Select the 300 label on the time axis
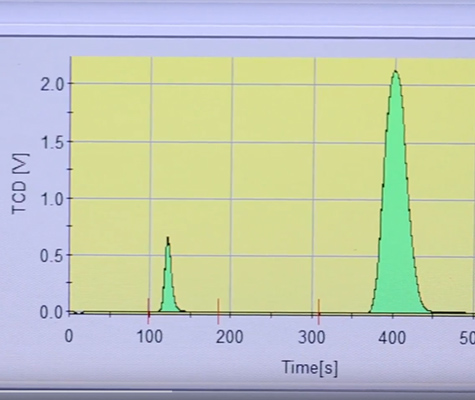The width and height of the screenshot is (475, 400). coord(311,338)
